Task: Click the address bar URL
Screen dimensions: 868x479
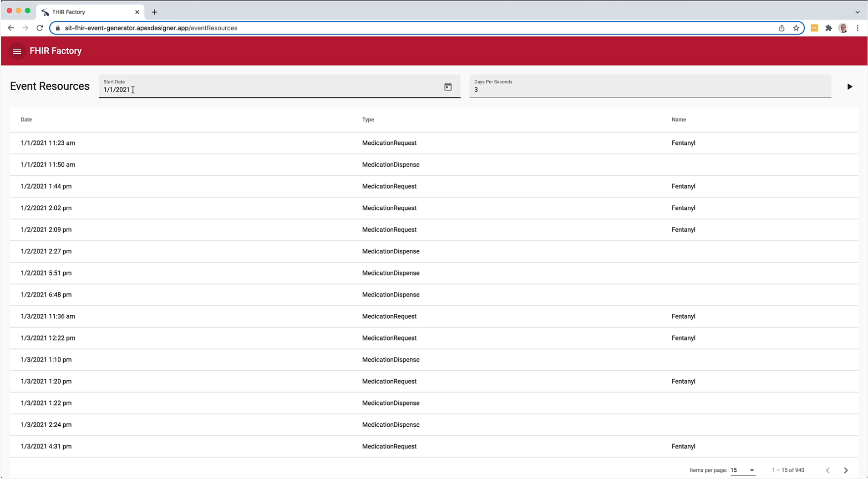Action: point(151,28)
